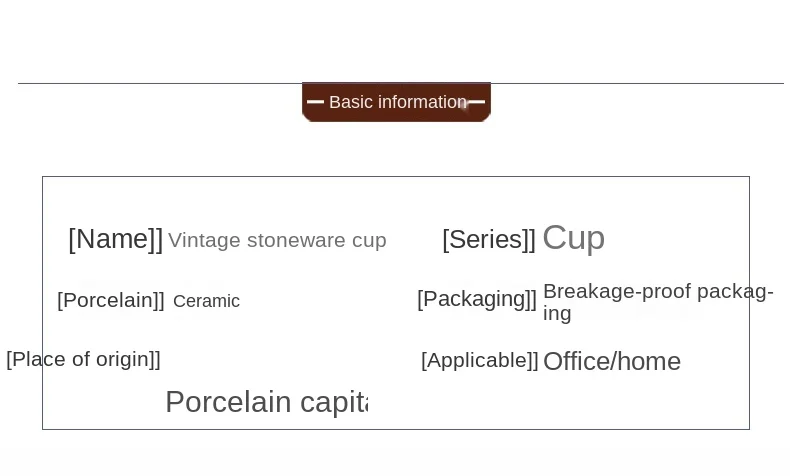Click the right dash on the banner
Viewport: 790px width, 476px height.
[x=476, y=102]
